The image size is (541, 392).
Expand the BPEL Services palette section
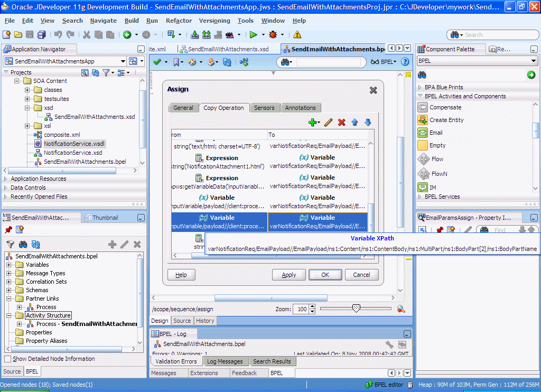tap(420, 197)
